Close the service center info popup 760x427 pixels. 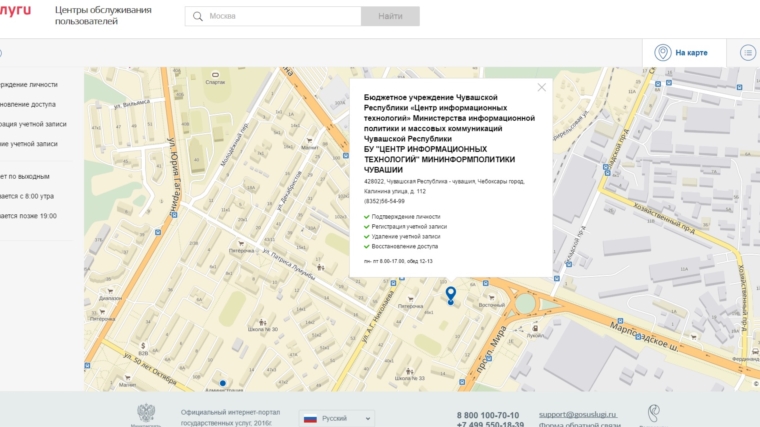[541, 87]
